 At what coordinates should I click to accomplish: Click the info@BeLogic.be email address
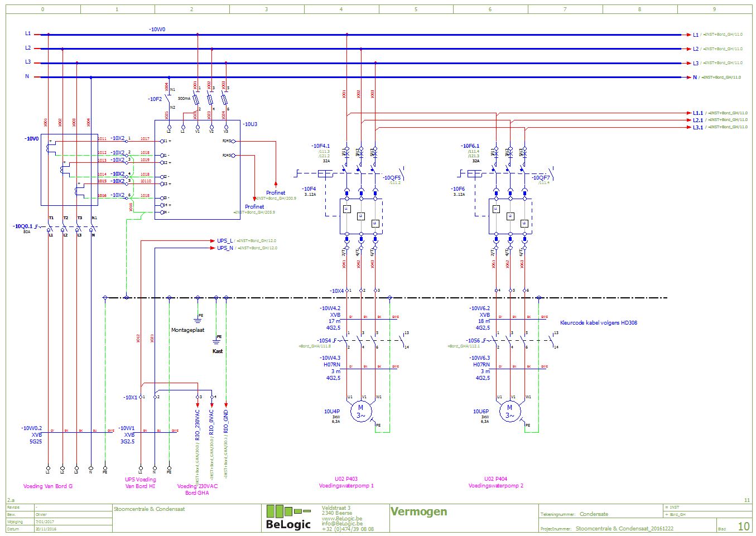342,524
